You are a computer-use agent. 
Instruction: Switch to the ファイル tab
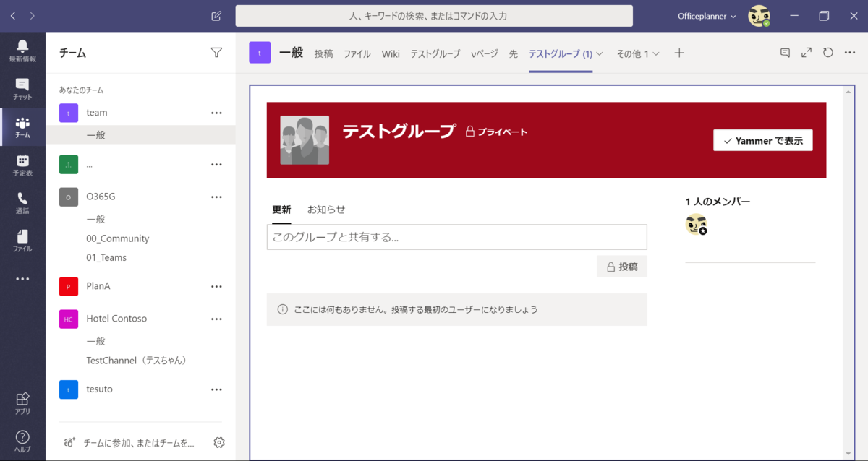coord(357,53)
